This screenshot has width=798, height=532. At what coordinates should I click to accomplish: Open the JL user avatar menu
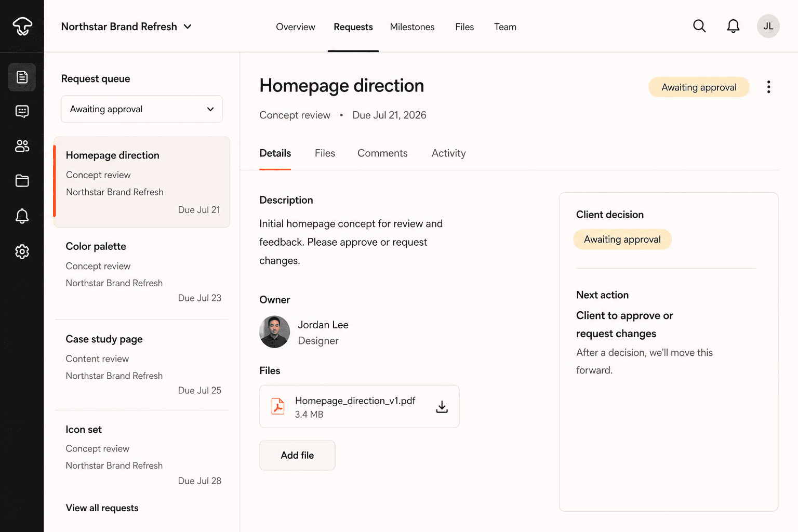pos(768,26)
